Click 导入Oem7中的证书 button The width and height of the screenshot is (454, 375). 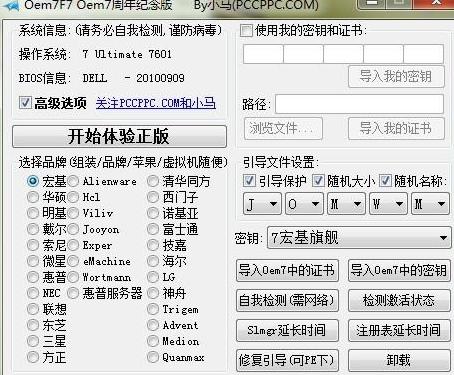pyautogui.click(x=287, y=270)
